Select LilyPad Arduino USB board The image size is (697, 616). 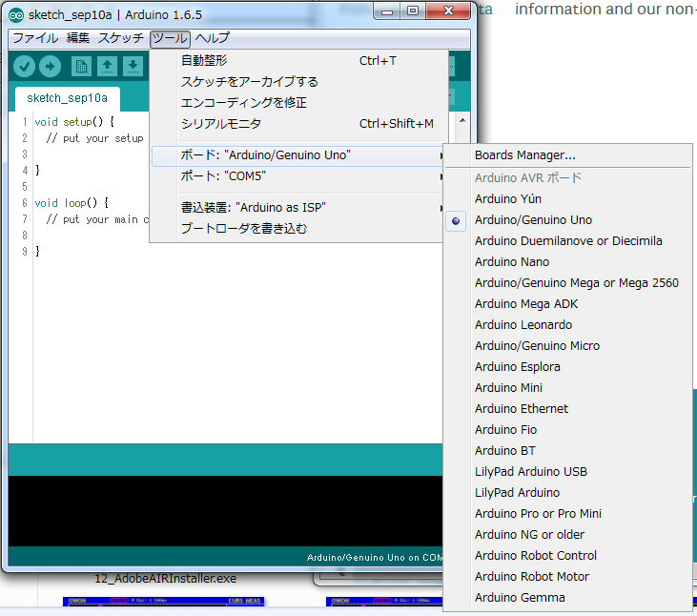(567, 472)
